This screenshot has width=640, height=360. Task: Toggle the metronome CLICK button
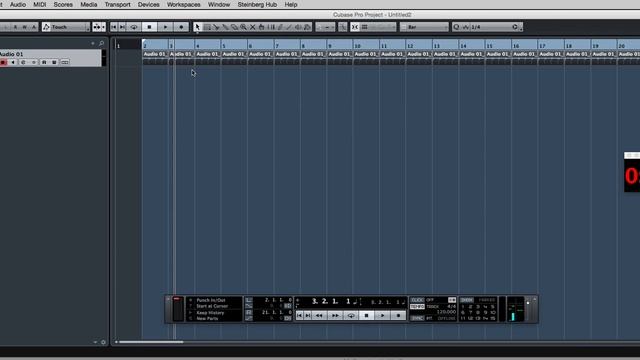pyautogui.click(x=417, y=300)
